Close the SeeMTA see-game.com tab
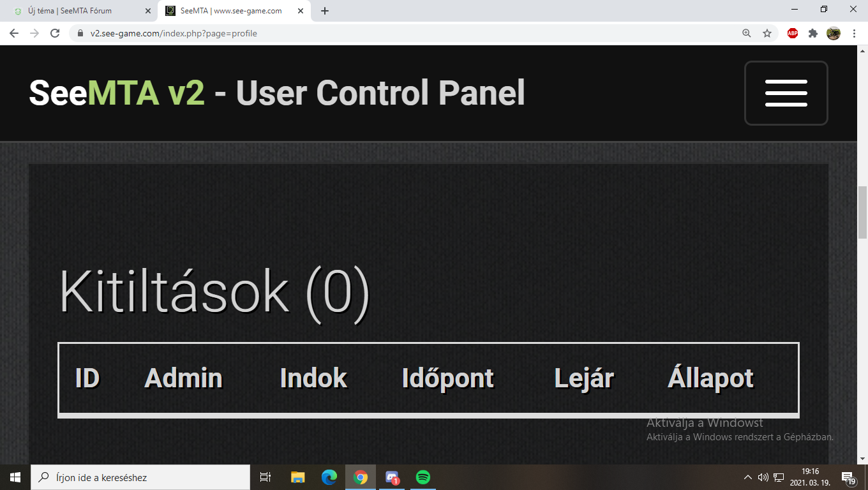 pyautogui.click(x=300, y=11)
